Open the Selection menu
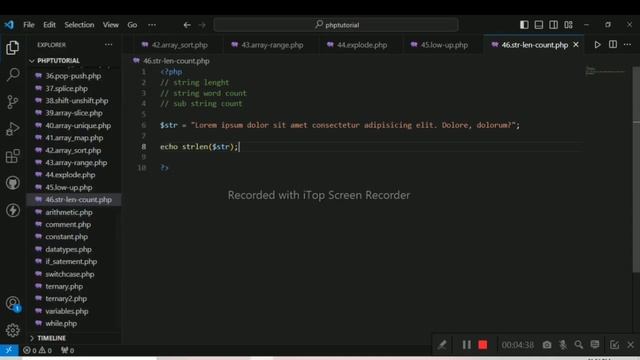The width and height of the screenshot is (640, 360). click(x=79, y=25)
